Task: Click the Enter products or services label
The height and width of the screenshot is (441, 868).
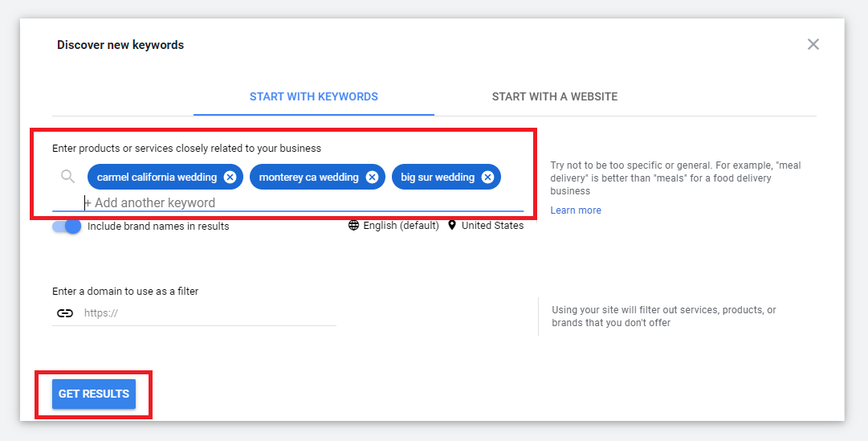Action: [x=186, y=149]
